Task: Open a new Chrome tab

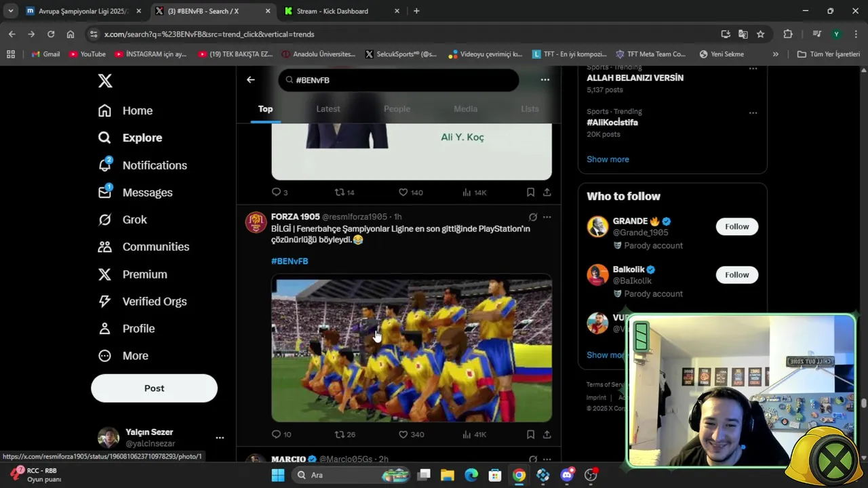Action: [416, 11]
